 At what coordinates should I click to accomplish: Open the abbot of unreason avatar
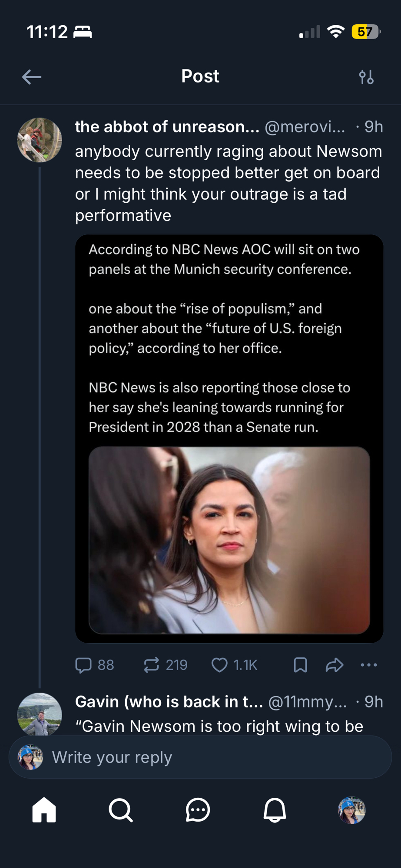coord(40,140)
